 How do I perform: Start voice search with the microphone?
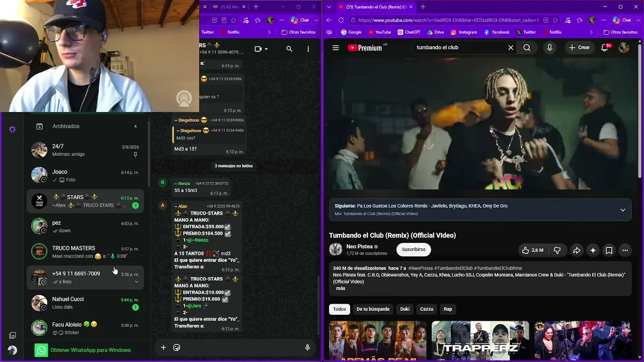coord(549,48)
